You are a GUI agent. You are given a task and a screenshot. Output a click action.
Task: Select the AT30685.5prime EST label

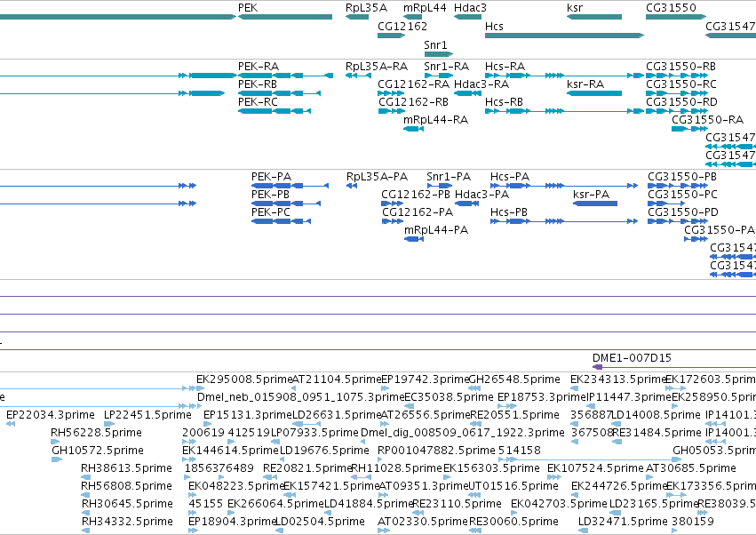coord(691,468)
